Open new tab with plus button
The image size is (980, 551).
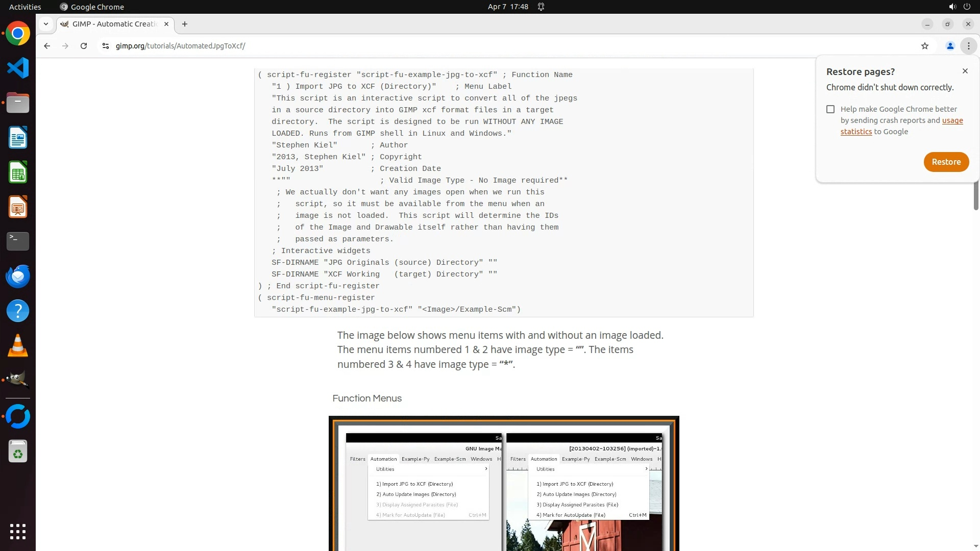click(x=185, y=24)
